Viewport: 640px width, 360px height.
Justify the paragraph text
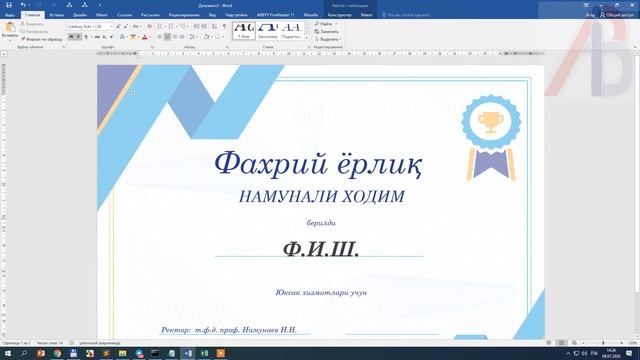[182, 37]
